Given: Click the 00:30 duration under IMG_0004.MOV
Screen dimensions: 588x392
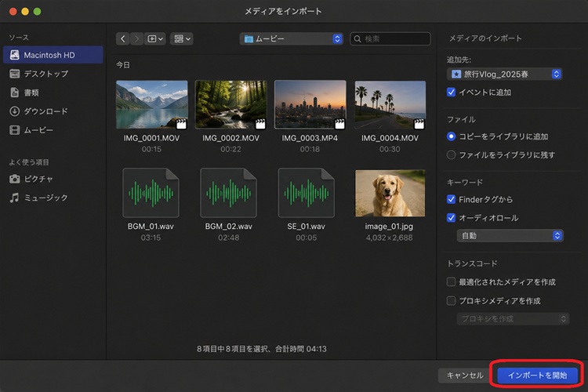Looking at the screenshot, I should [x=390, y=149].
